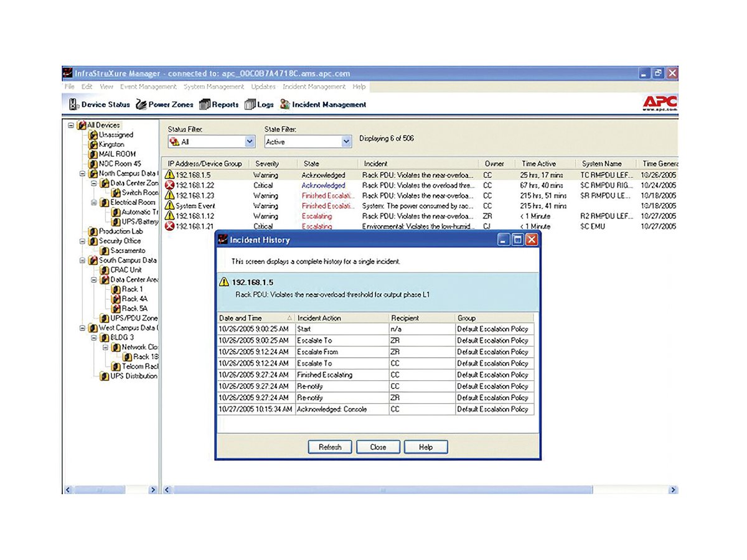Image resolution: width=747 pixels, height=560 pixels.
Task: Click the Refresh button in Incident History
Action: point(330,447)
